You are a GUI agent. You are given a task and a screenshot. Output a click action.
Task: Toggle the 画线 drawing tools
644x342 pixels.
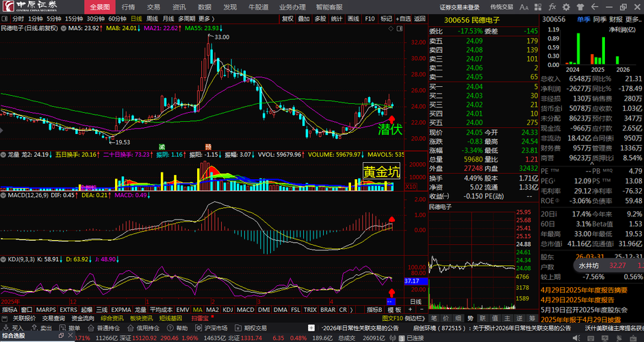pyautogui.click(x=353, y=18)
